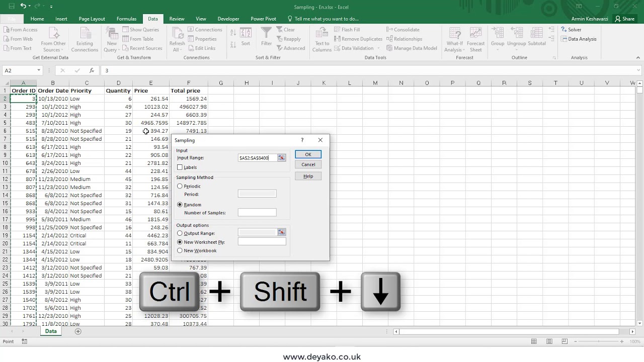Viewport: 644px width, 362px height.
Task: Open Data Analysis tools
Action: [579, 39]
